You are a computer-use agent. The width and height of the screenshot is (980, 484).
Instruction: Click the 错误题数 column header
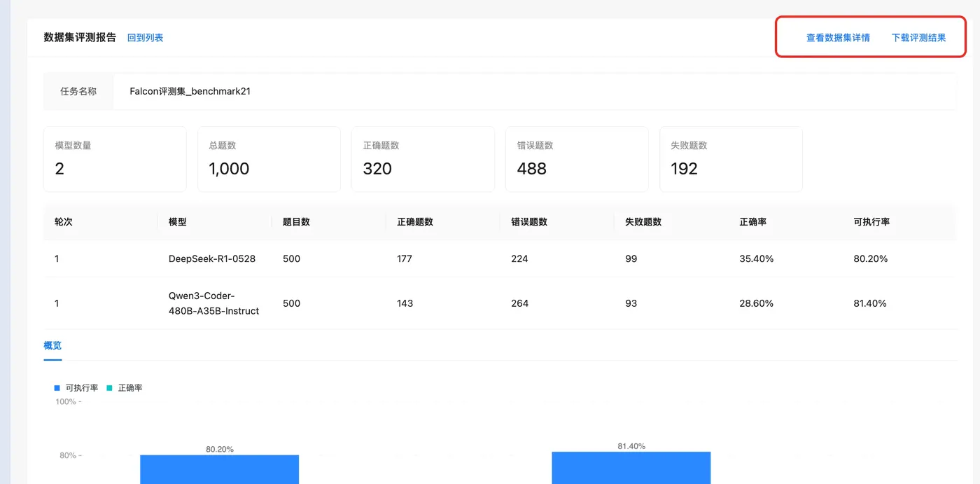pyautogui.click(x=529, y=221)
